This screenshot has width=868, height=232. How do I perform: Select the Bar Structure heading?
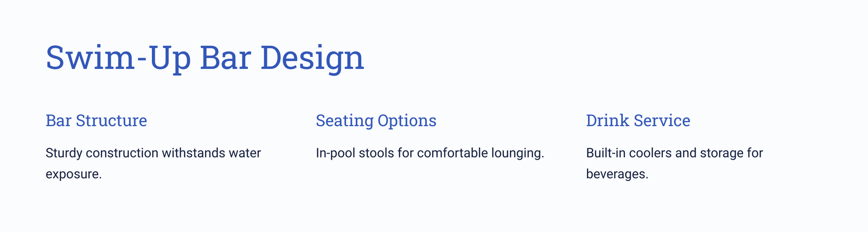[96, 120]
